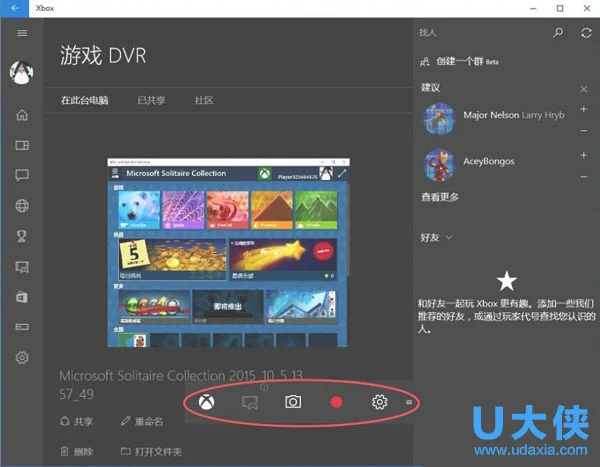Open the hamburger navigation menu
The height and width of the screenshot is (467, 600).
[22, 33]
